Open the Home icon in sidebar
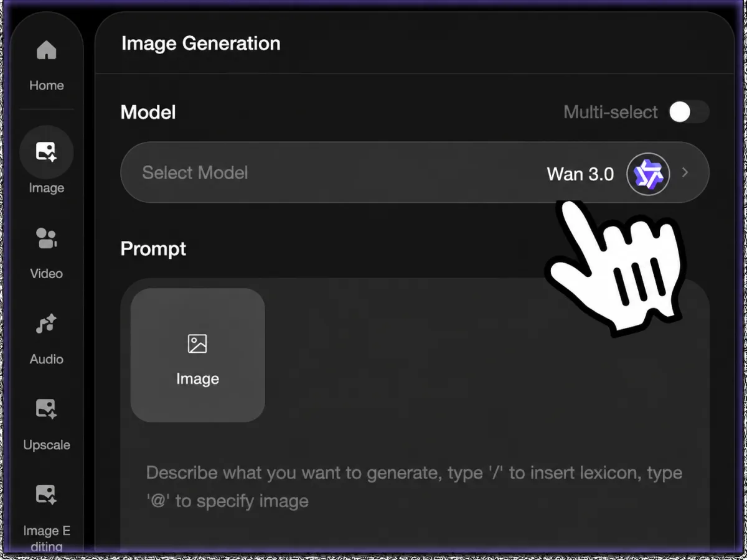Image resolution: width=747 pixels, height=560 pixels. 47,50
